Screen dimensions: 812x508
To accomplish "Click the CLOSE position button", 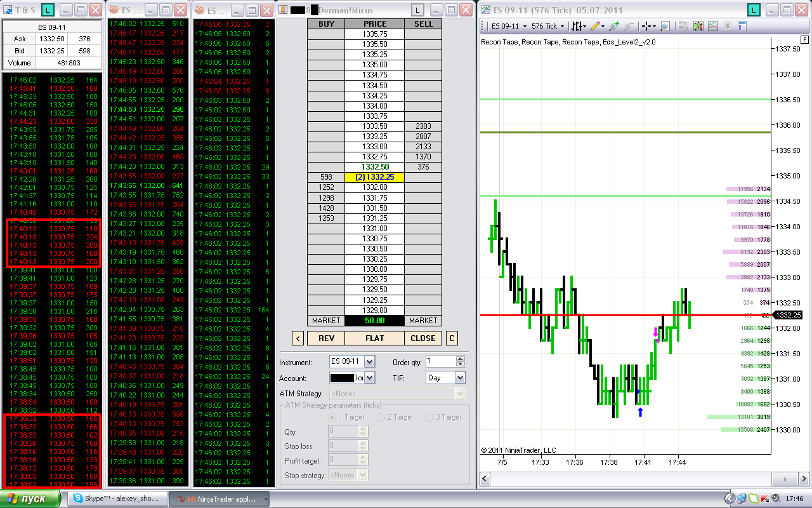I will 422,338.
